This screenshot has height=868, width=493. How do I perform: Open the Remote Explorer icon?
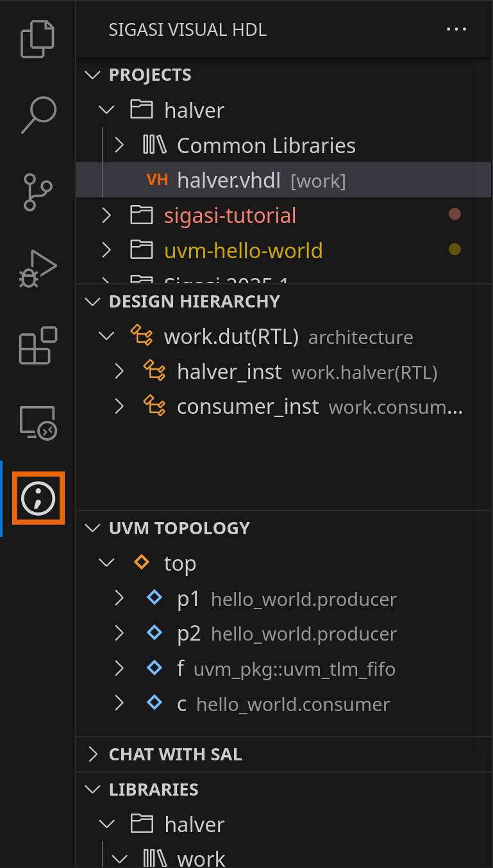(38, 422)
